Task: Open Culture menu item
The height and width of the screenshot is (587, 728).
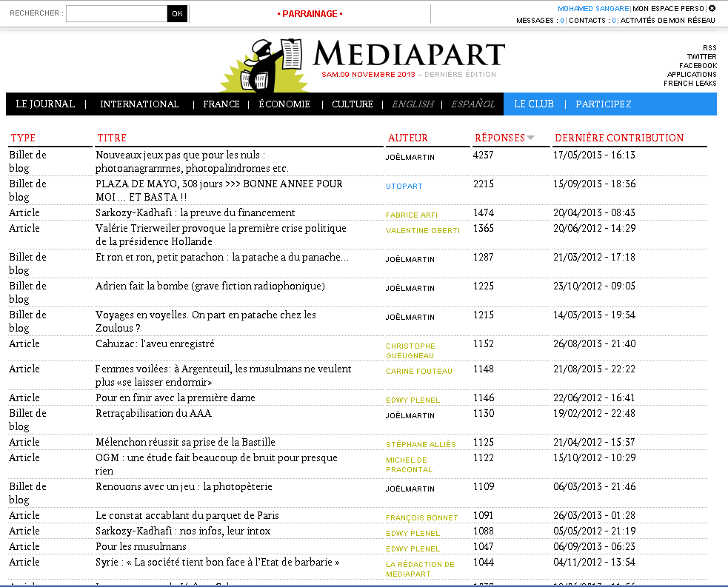Action: click(x=352, y=104)
